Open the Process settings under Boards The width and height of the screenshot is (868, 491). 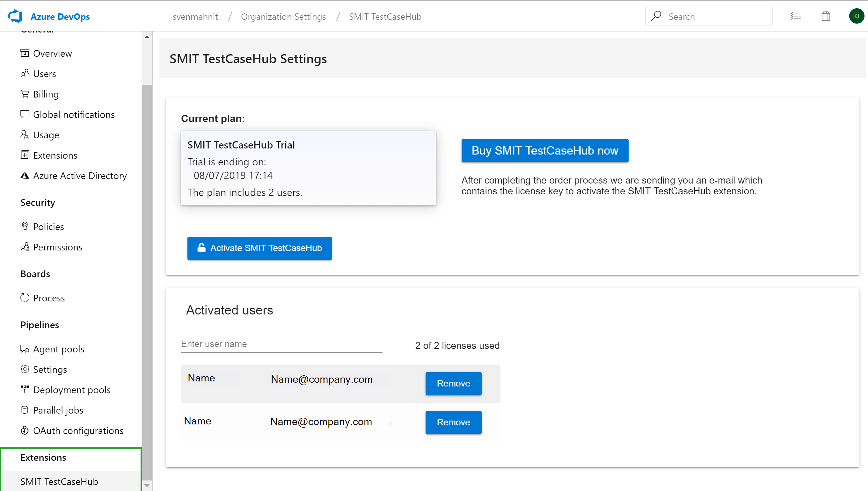(x=48, y=298)
